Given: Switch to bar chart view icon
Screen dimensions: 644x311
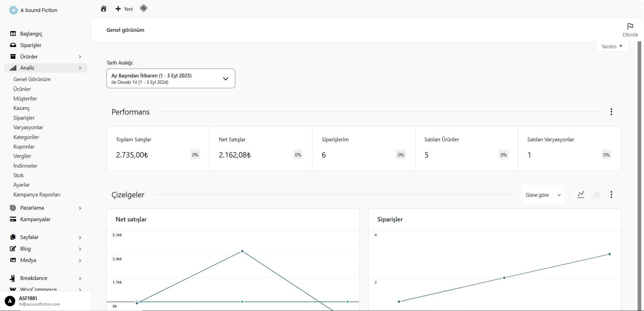Looking at the screenshot, I should pos(596,195).
